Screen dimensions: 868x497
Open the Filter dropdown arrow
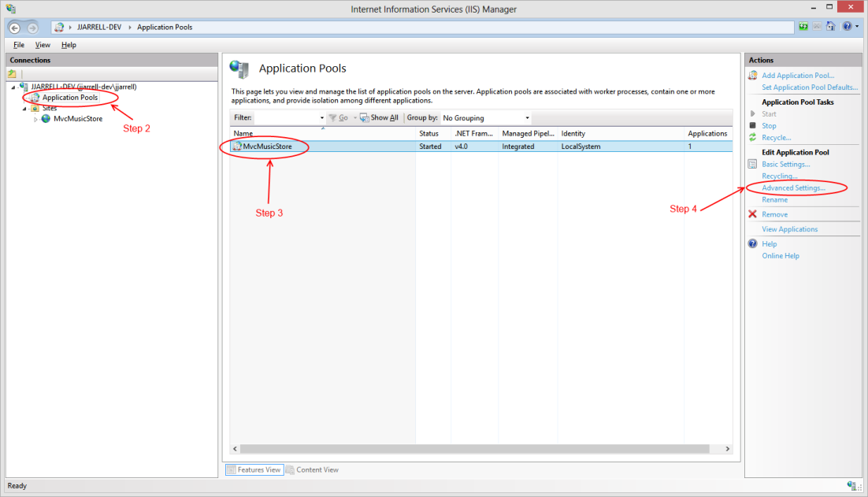coord(321,118)
